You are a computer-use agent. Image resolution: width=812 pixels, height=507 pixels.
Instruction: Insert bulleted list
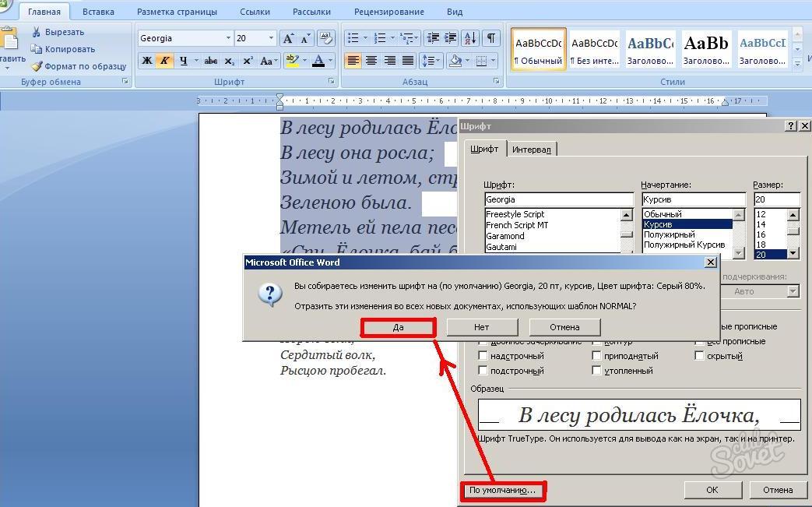pos(353,38)
